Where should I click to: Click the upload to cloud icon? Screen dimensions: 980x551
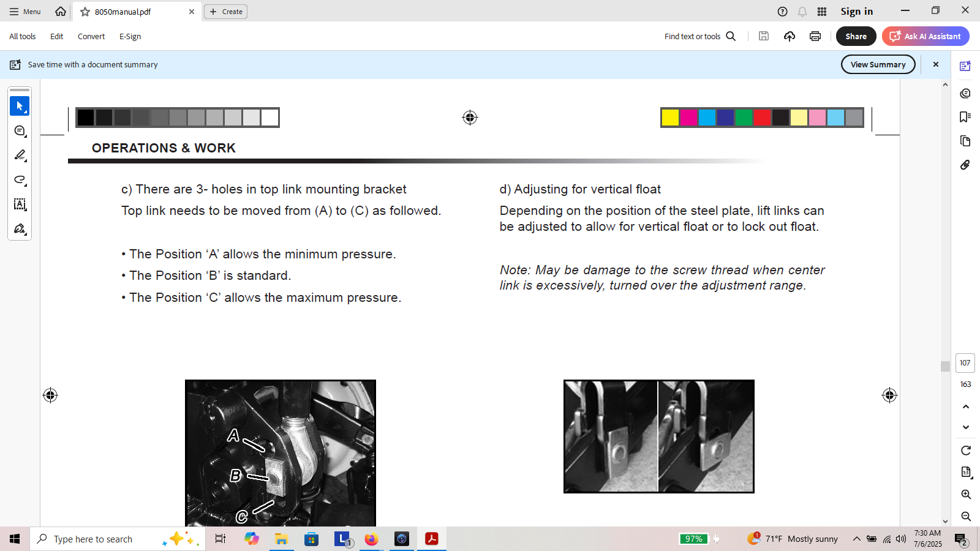(790, 36)
